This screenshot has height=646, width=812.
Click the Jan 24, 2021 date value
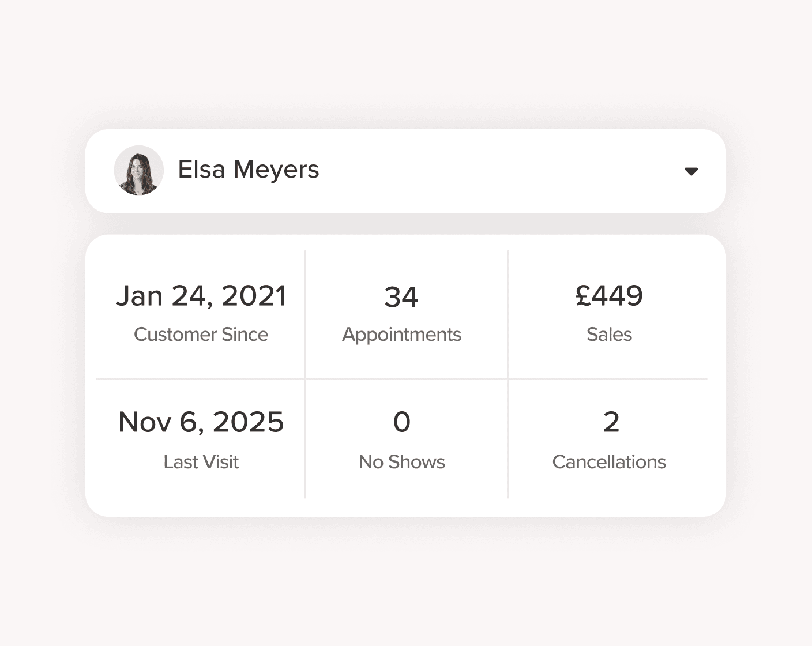201,296
